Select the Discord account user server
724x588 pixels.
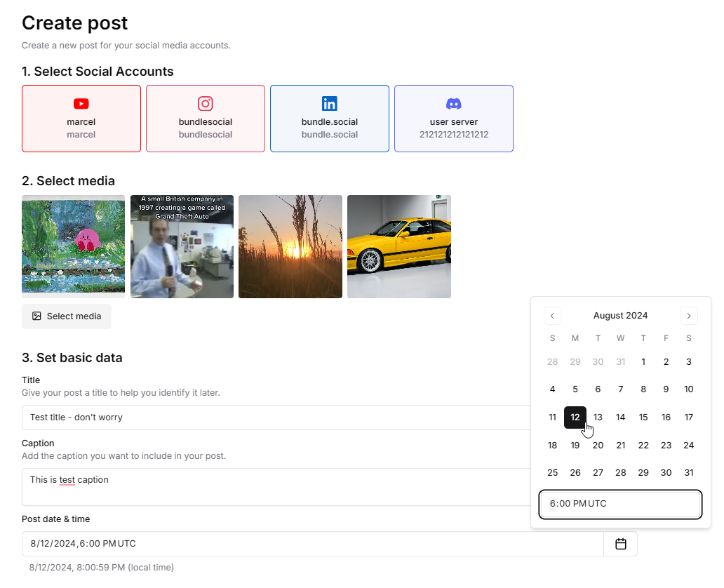(454, 119)
